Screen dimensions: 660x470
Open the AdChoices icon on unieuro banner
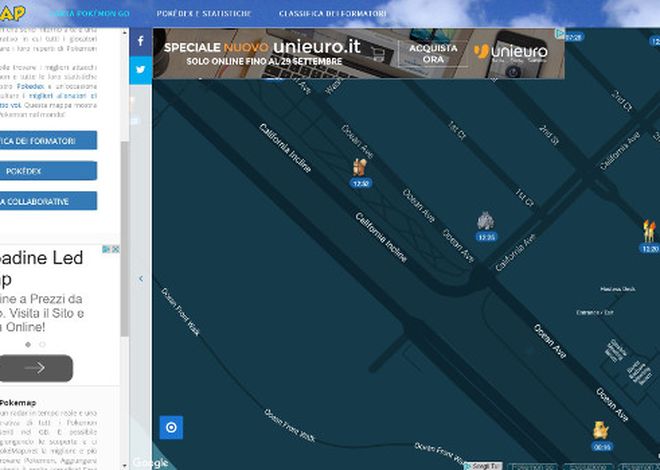[560, 34]
